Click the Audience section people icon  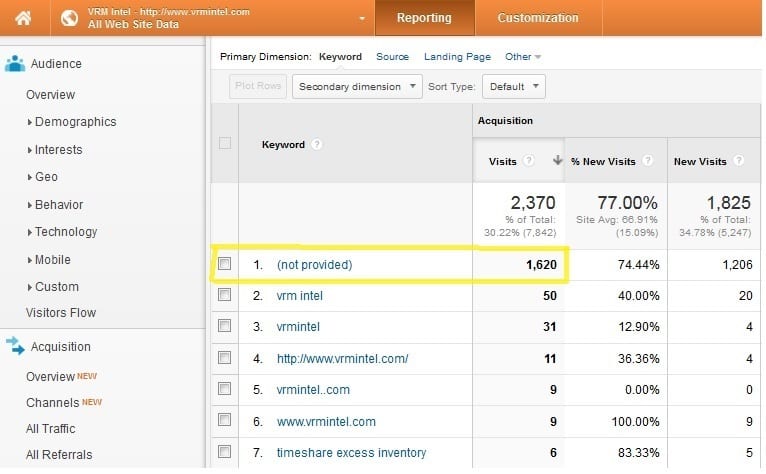[x=15, y=64]
